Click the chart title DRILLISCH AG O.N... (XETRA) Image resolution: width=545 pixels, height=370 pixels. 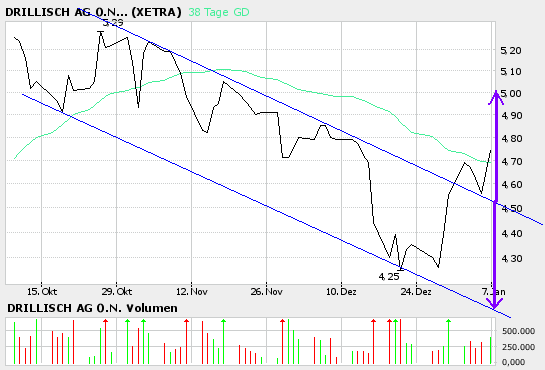(93, 12)
